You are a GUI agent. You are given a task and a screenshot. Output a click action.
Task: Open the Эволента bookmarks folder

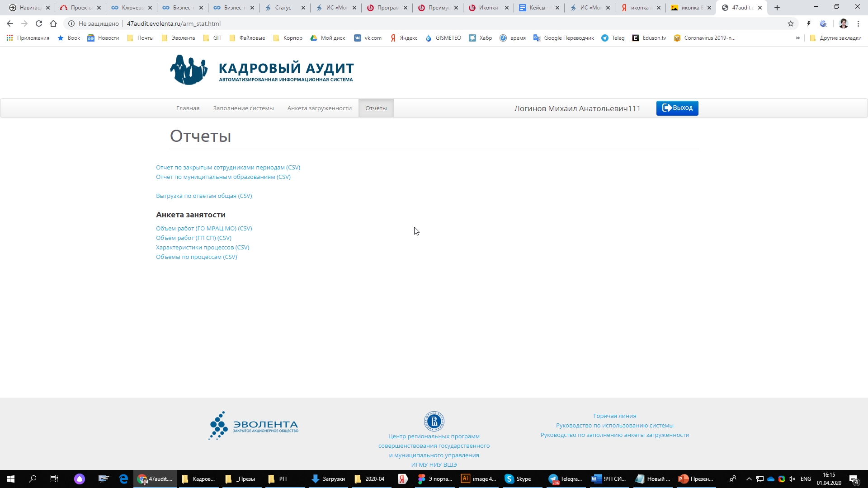coord(178,38)
